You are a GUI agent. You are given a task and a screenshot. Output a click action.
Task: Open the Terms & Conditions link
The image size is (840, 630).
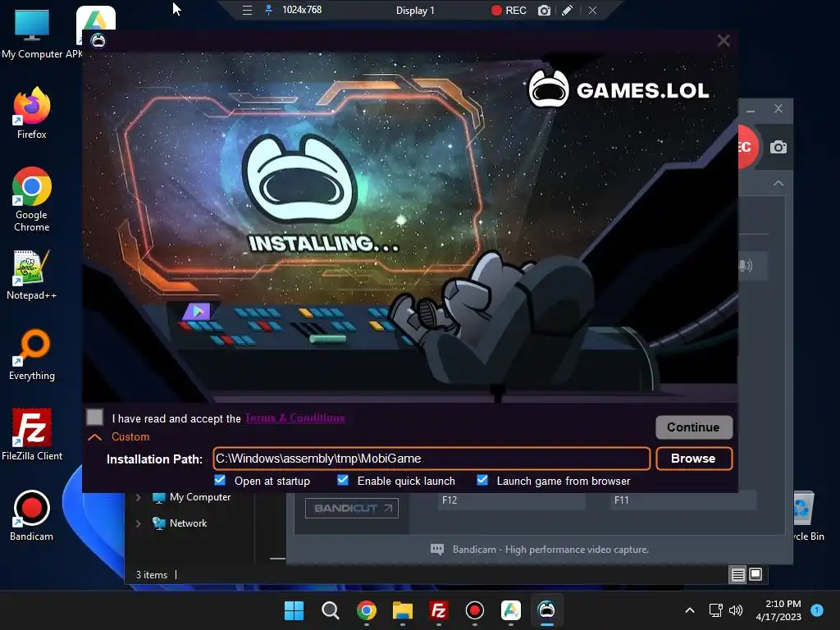[294, 418]
